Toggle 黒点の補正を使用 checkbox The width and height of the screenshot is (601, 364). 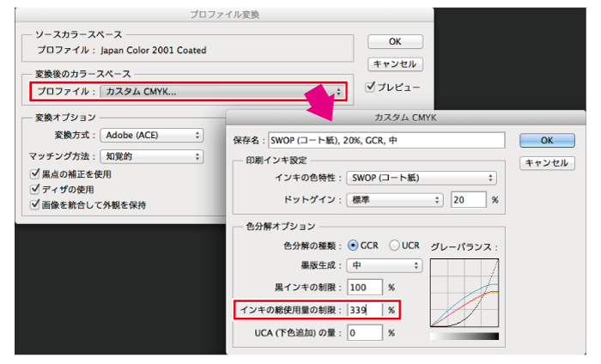(x=35, y=173)
